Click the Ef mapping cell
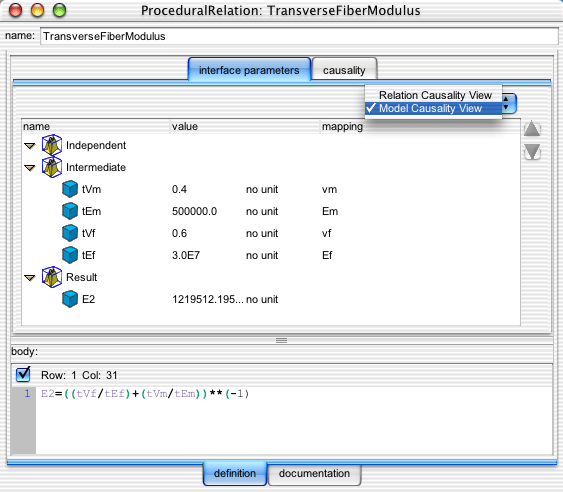The width and height of the screenshot is (563, 492). click(327, 255)
